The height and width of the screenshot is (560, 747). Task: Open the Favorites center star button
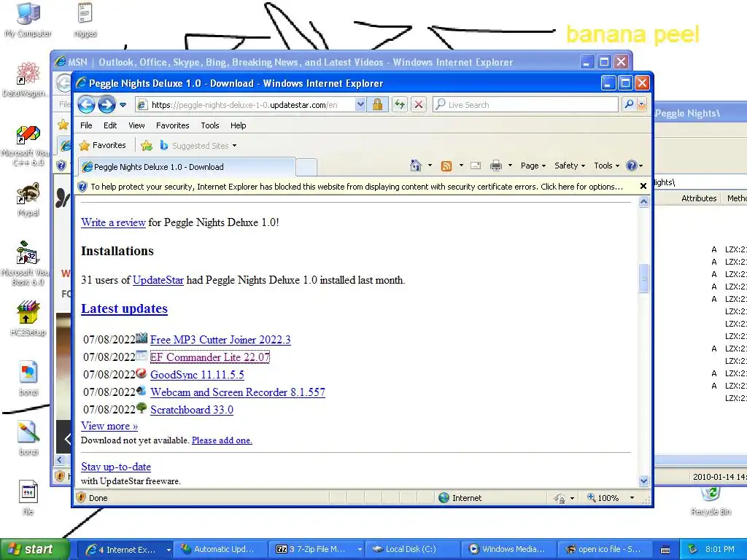102,145
